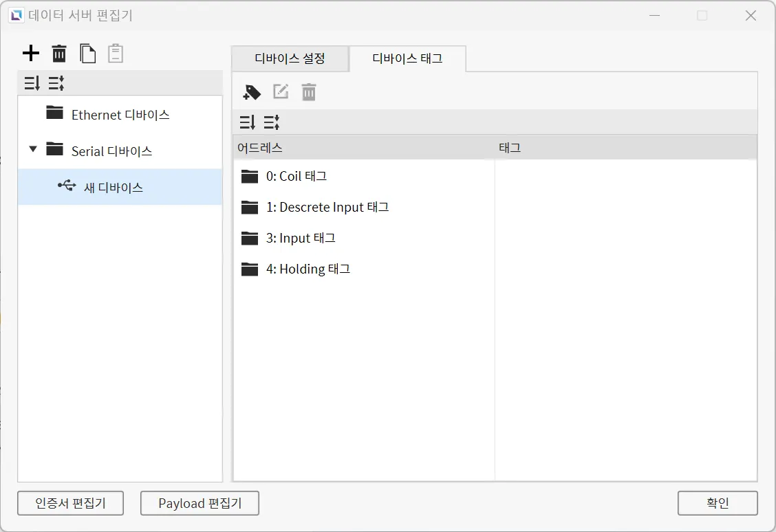The image size is (776, 532).
Task: Click the expand all icon in device tree toolbar
Action: 32,84
